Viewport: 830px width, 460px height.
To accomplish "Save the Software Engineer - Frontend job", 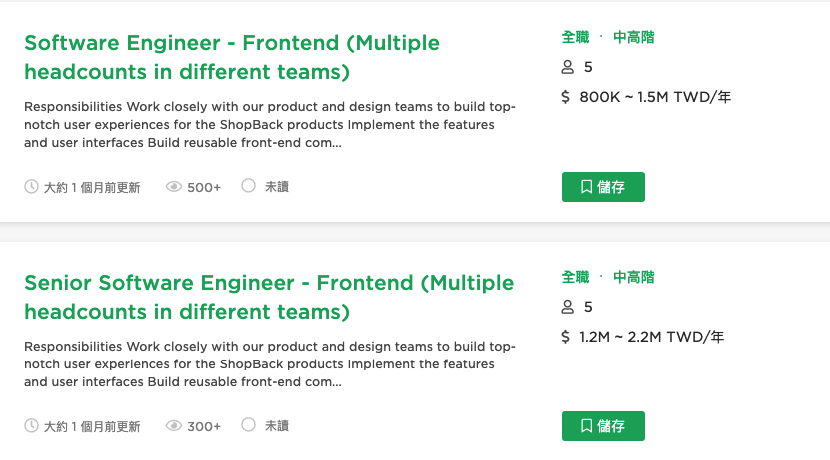I will (x=603, y=187).
